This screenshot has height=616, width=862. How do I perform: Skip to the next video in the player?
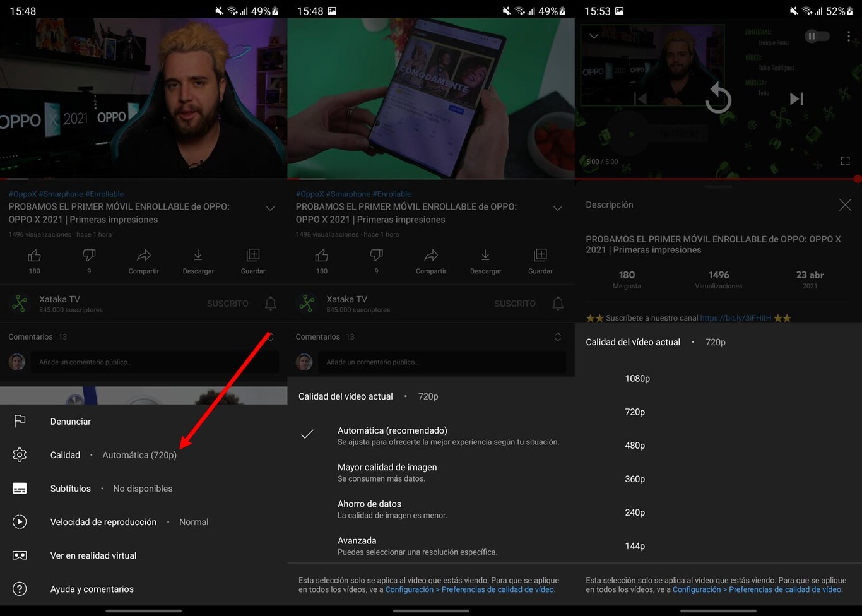tap(796, 98)
